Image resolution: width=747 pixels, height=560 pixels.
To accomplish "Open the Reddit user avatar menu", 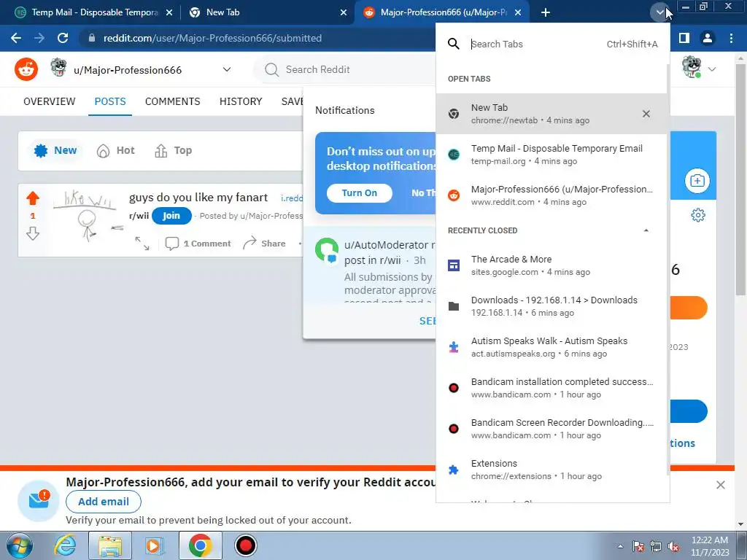I will click(x=698, y=69).
